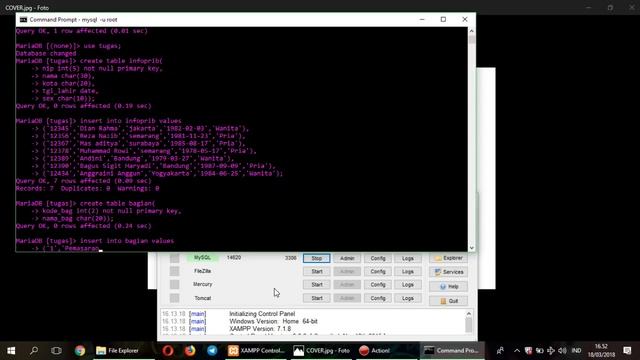The height and width of the screenshot is (360, 640).
Task: Switch to XAMPP Control taskbar item
Action: [256, 351]
